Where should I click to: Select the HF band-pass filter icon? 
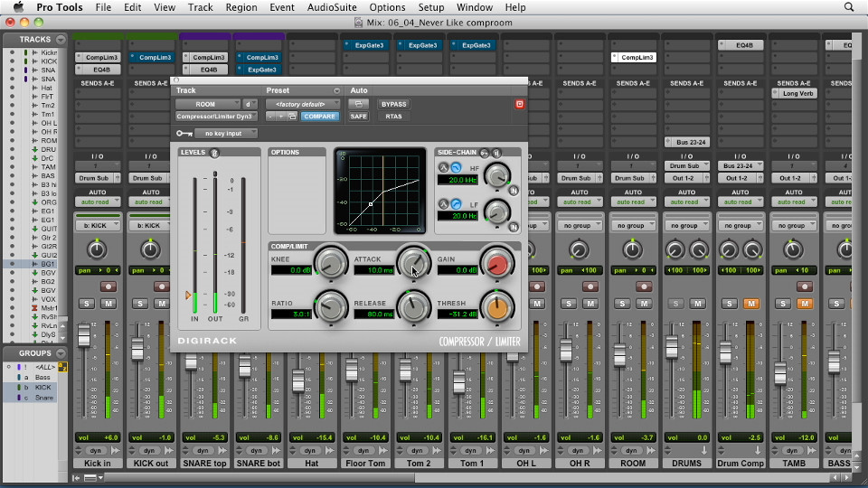pos(443,168)
